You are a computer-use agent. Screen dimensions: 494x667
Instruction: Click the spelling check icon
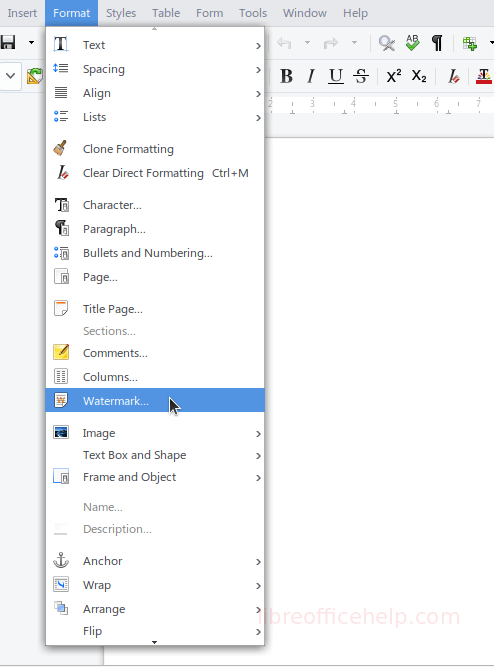[412, 43]
